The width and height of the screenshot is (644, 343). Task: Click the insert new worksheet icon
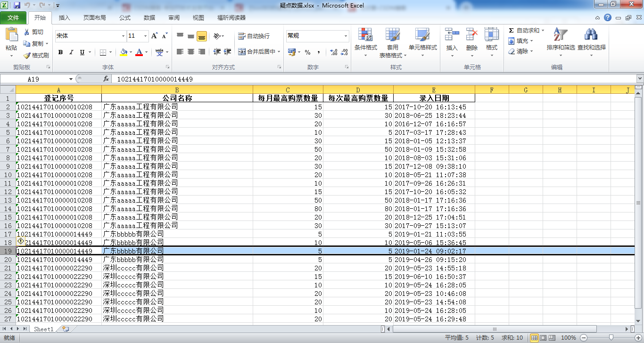pos(65,329)
